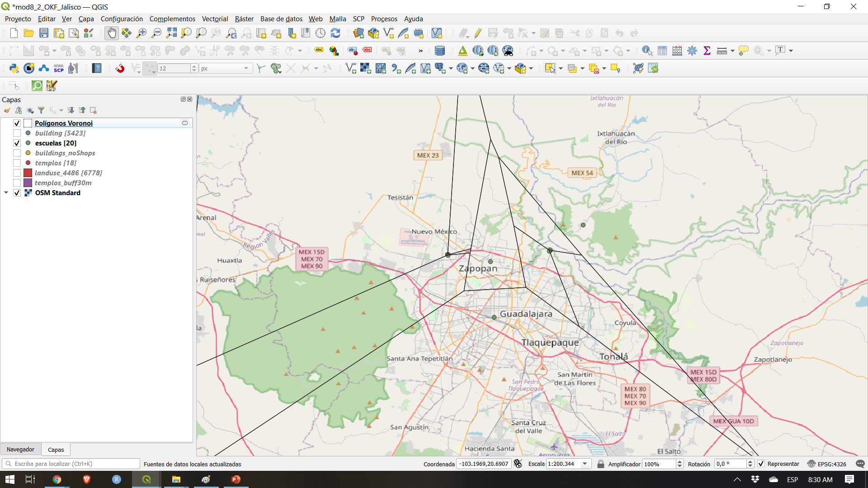Click the New Project icon

(14, 33)
